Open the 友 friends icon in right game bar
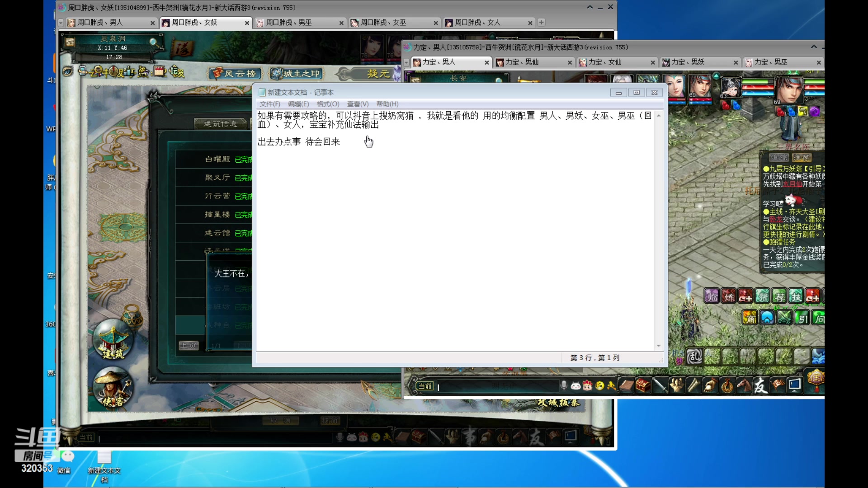Image resolution: width=868 pixels, height=488 pixels. coord(760,385)
